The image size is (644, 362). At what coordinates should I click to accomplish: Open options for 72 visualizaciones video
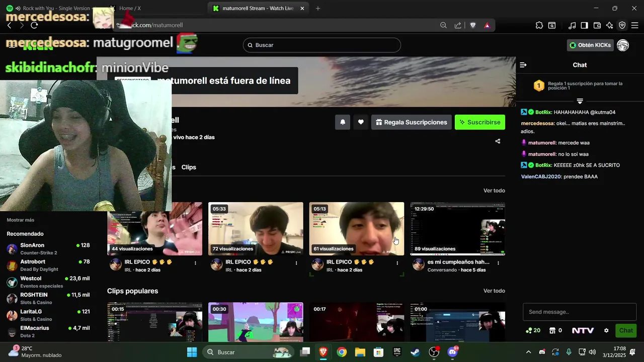pyautogui.click(x=296, y=263)
